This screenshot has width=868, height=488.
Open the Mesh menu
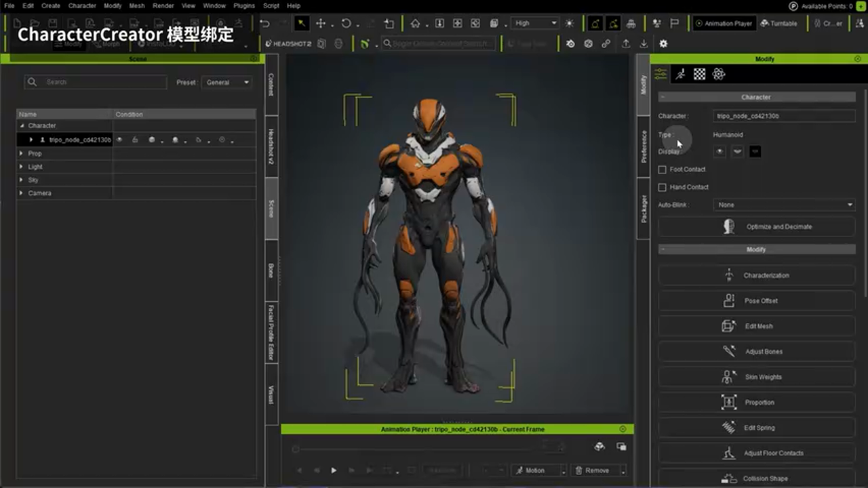click(136, 5)
